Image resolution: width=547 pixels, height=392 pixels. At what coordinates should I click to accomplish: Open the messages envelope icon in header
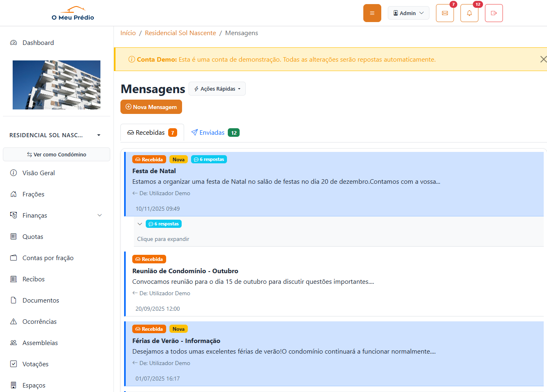point(445,13)
